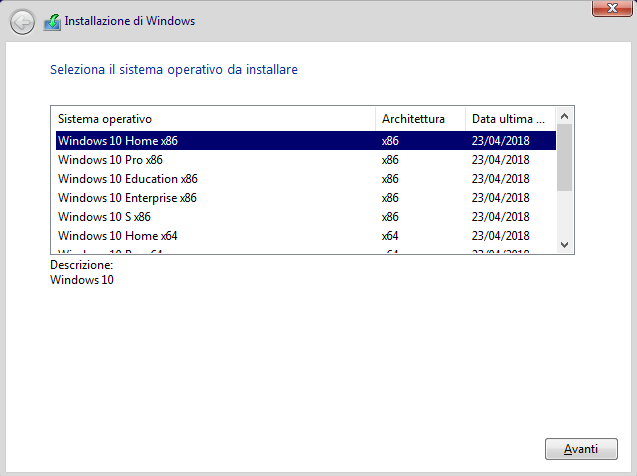Select Windows 10 Home x86 row
637x476 pixels.
click(x=306, y=141)
